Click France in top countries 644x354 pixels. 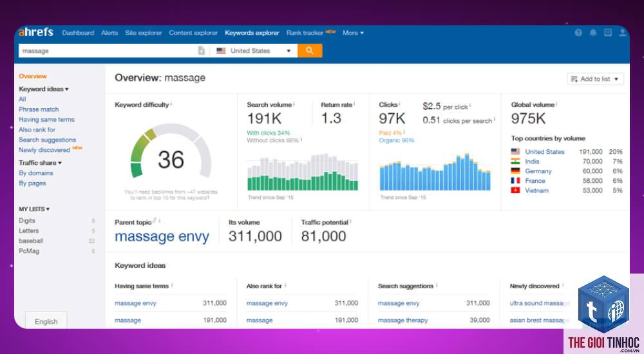535,181
